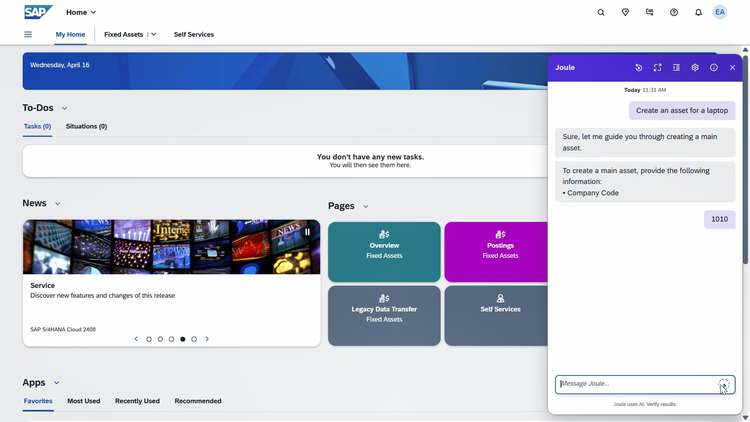This screenshot has height=422, width=750.
Task: Click 'Joule uses AI. Verify results.' note
Action: click(x=645, y=404)
